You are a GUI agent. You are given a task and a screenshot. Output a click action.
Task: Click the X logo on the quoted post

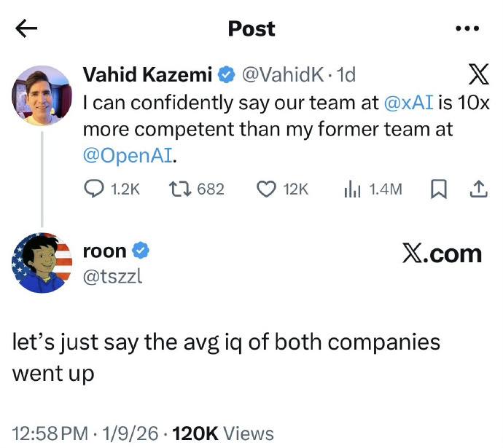click(x=477, y=74)
